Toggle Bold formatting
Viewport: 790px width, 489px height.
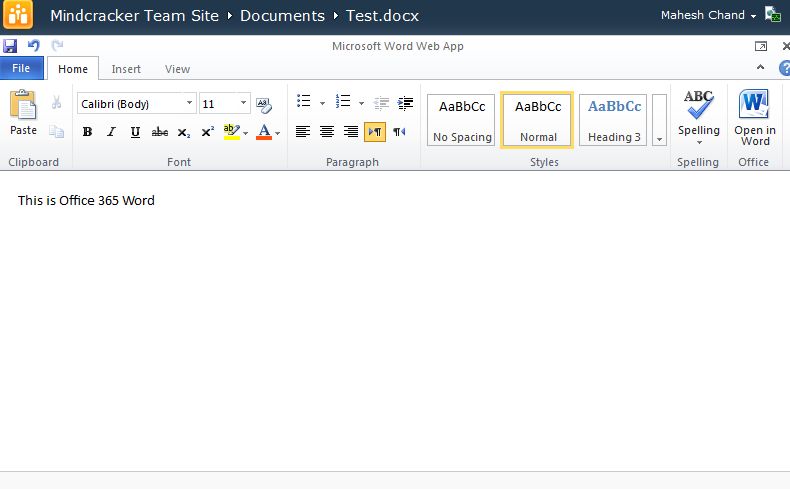[x=88, y=132]
